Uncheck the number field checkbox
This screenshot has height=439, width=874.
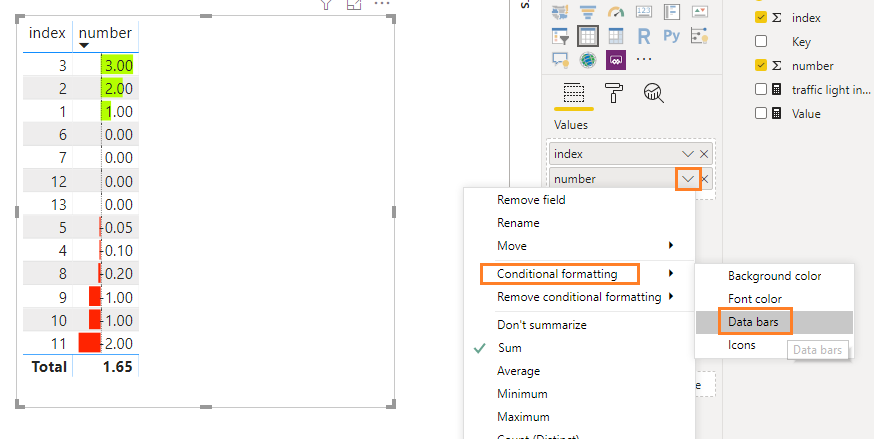tap(761, 66)
